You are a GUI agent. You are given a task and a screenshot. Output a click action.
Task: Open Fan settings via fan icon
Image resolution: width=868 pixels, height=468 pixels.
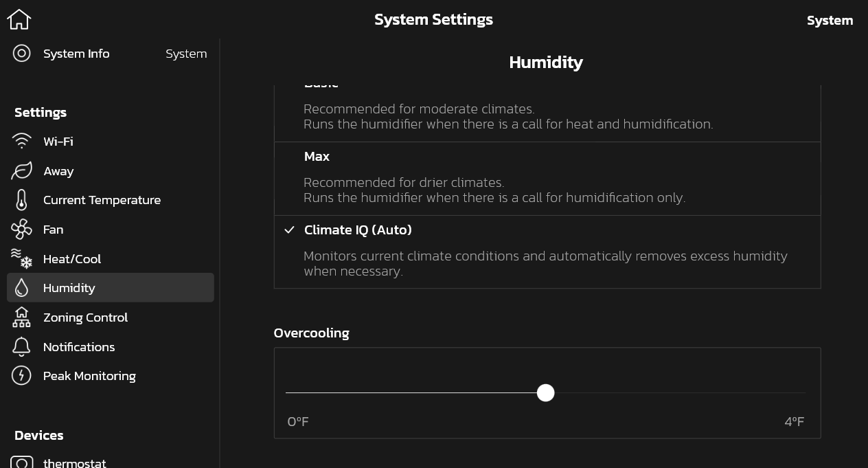coord(22,230)
